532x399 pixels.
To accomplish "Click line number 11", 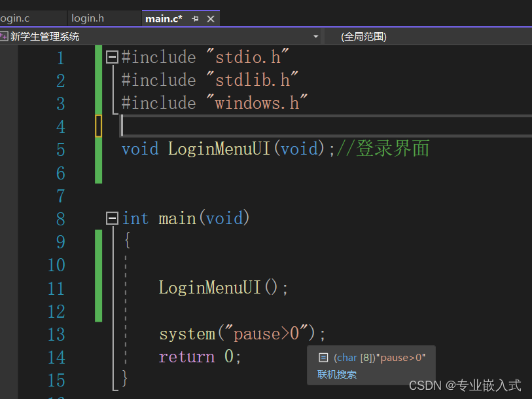I will [56, 288].
